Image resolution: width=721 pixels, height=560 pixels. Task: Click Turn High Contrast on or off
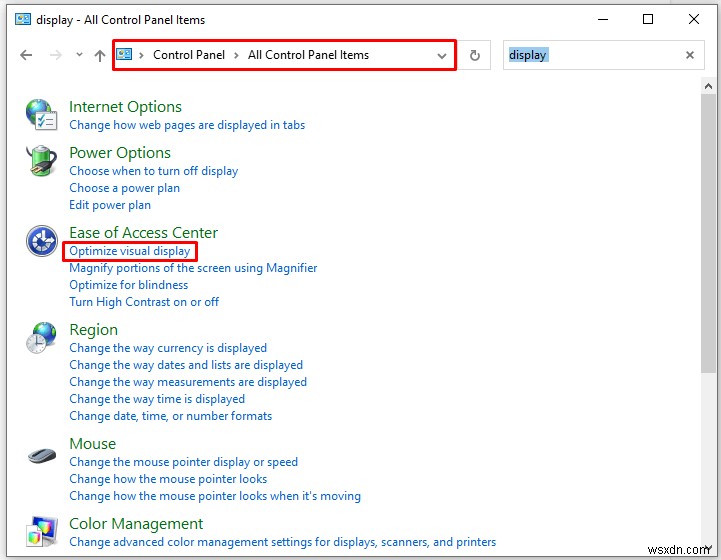144,302
